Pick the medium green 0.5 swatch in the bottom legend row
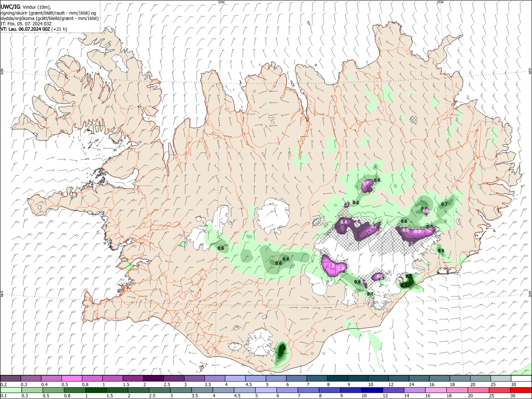This screenshot has width=532, height=399. [53, 390]
